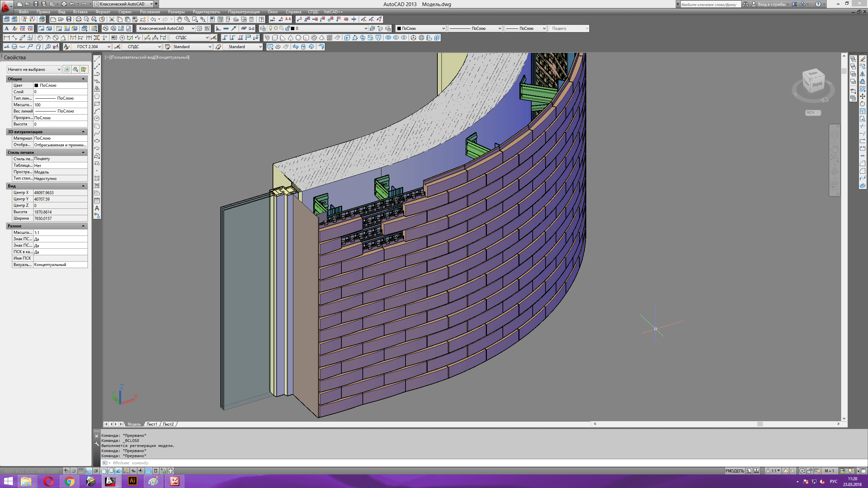The height and width of the screenshot is (488, 868).
Task: Select the Linear dimension tool
Action: point(6,38)
